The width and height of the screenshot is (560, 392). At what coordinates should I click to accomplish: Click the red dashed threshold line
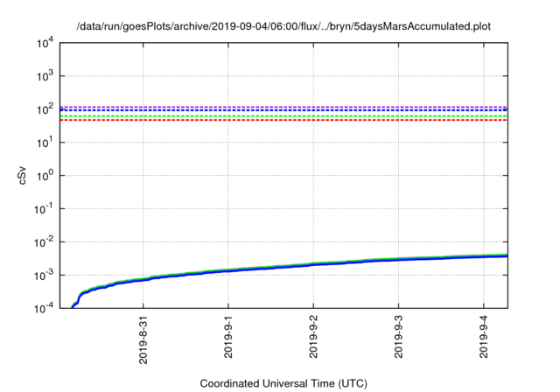283,120
